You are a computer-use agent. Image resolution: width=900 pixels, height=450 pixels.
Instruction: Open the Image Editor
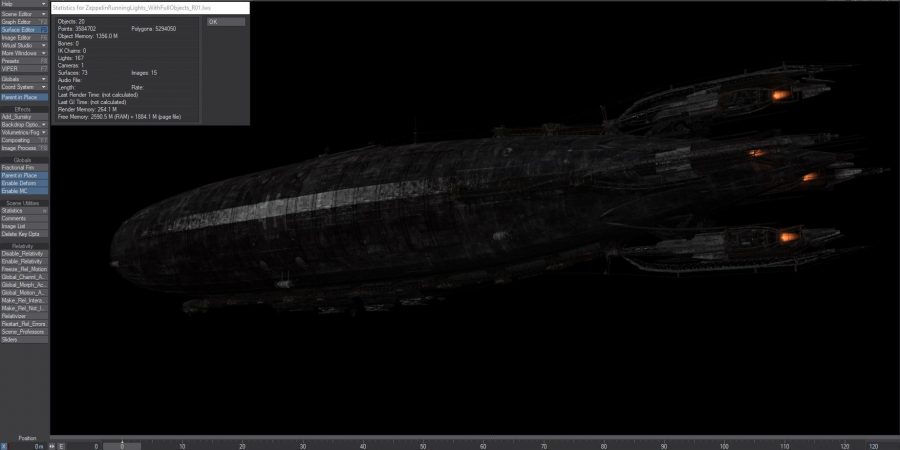click(x=24, y=38)
